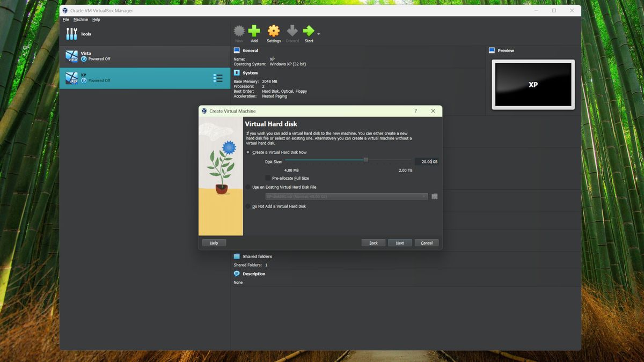Open the XP machine hamburger menu icon
The width and height of the screenshot is (644, 362).
point(218,78)
